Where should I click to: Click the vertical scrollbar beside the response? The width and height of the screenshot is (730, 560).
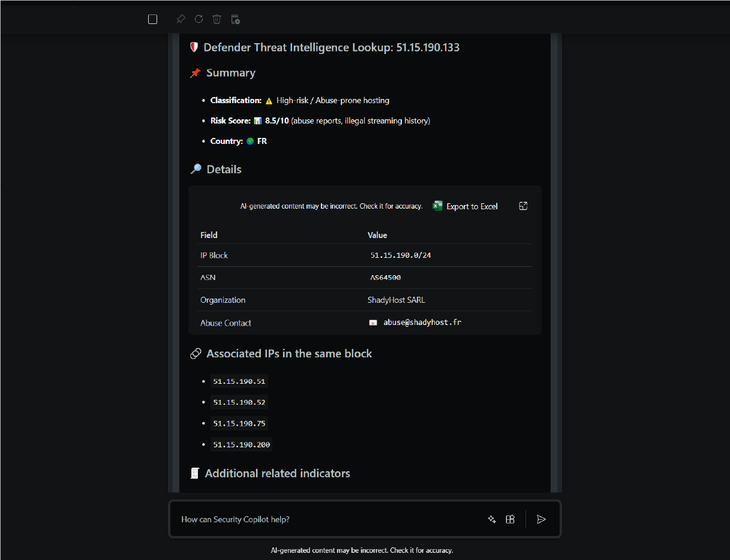point(554,263)
